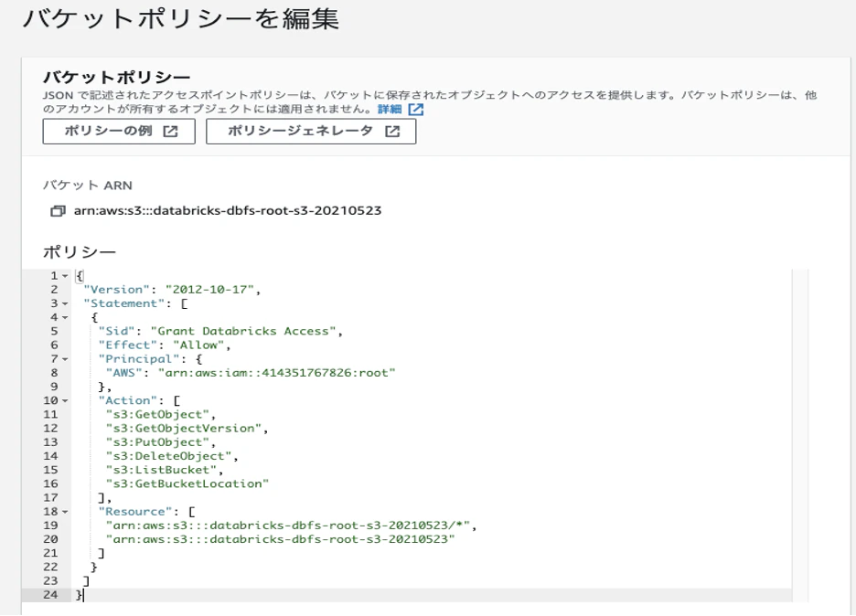
Task: Click the "Resource" key on line 18
Action: tap(134, 512)
